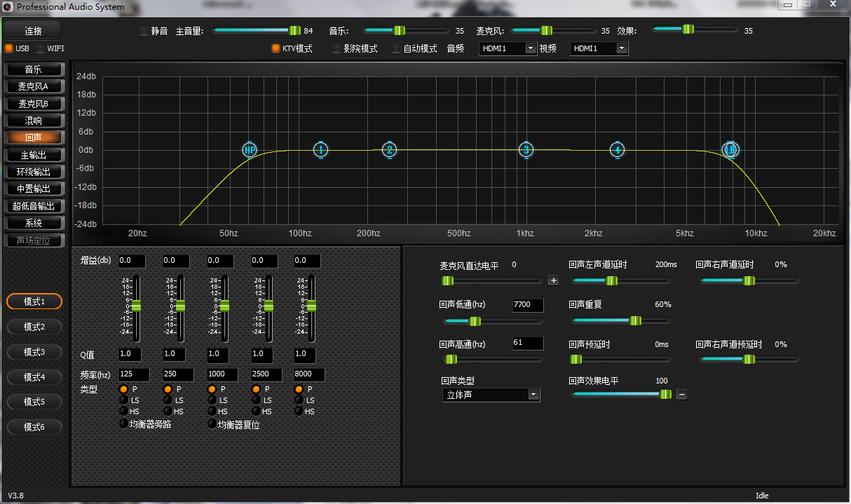Click the 主音量 master volume slider
851x504 pixels.
(x=257, y=30)
